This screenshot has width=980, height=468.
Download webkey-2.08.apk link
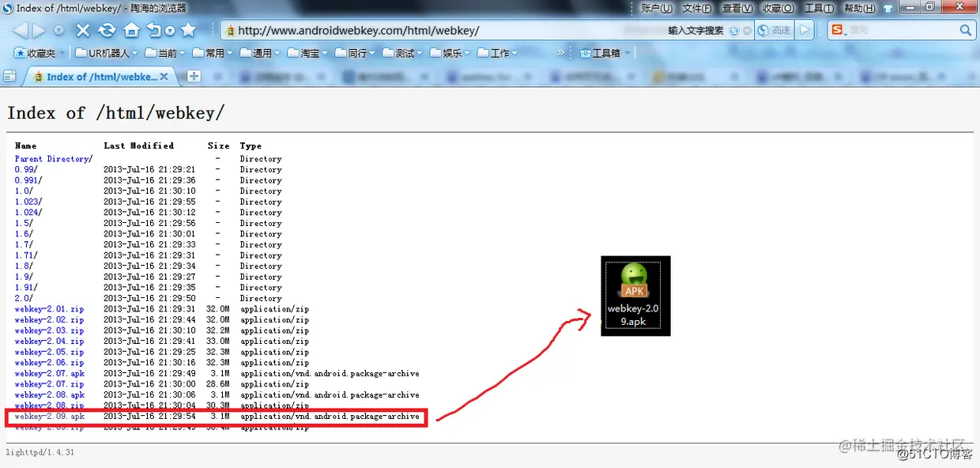(x=49, y=394)
